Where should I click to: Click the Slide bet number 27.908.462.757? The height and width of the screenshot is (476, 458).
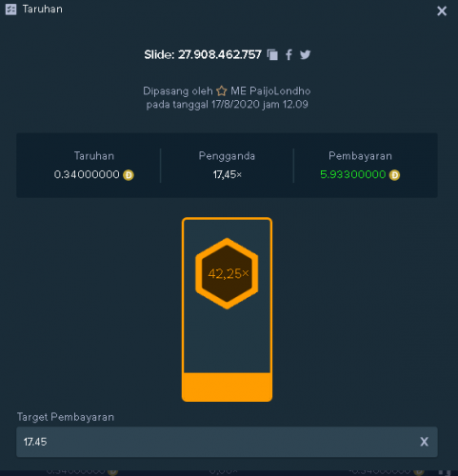pos(220,54)
